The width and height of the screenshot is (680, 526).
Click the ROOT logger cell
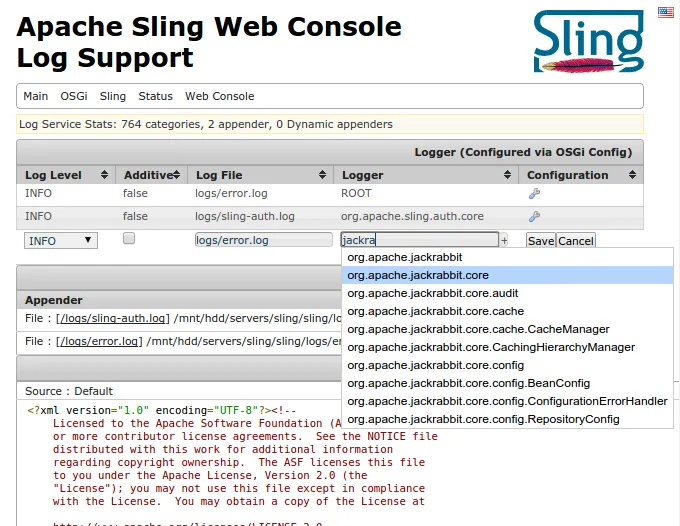pos(426,193)
